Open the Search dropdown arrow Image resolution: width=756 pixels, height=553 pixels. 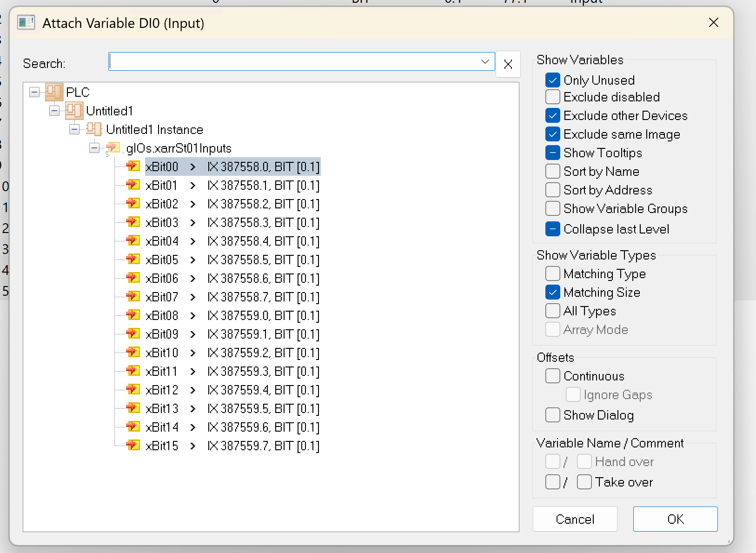point(485,61)
